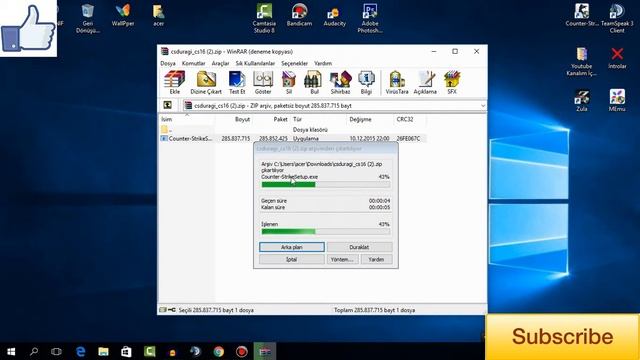Open Microsoft Edge from the taskbar
Screen dimensions: 640x360
[x=80, y=351]
